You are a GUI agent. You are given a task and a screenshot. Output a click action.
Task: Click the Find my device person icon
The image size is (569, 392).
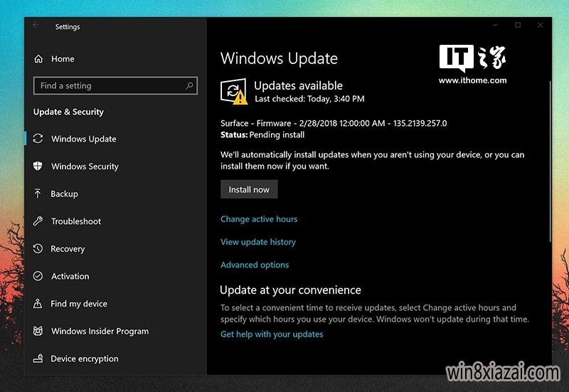click(38, 304)
